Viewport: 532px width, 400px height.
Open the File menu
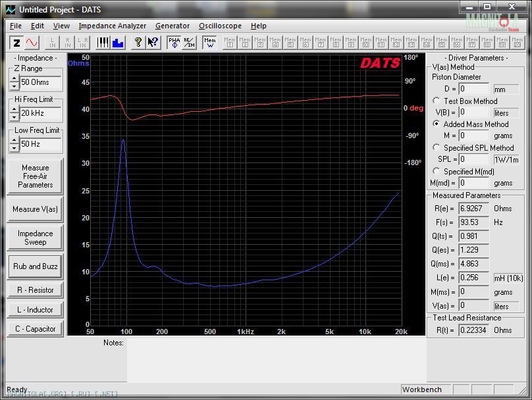coord(16,26)
